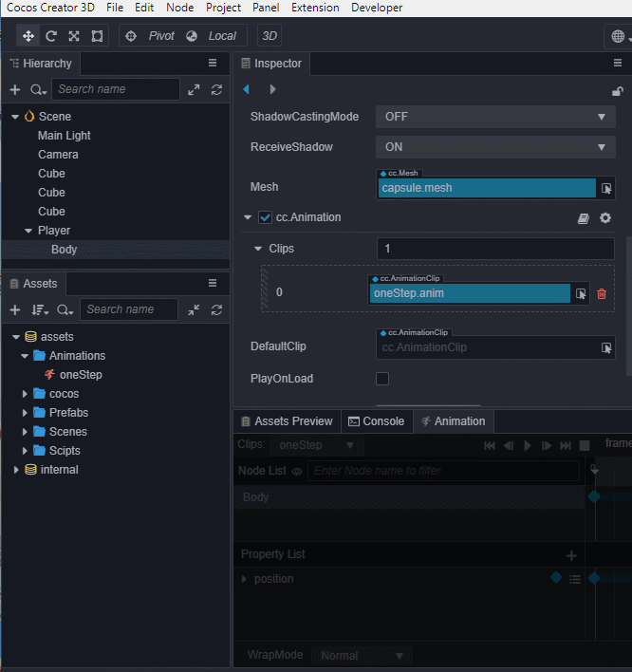Viewport: 632px width, 672px height.
Task: Collapse the Clips array
Action: tap(258, 249)
